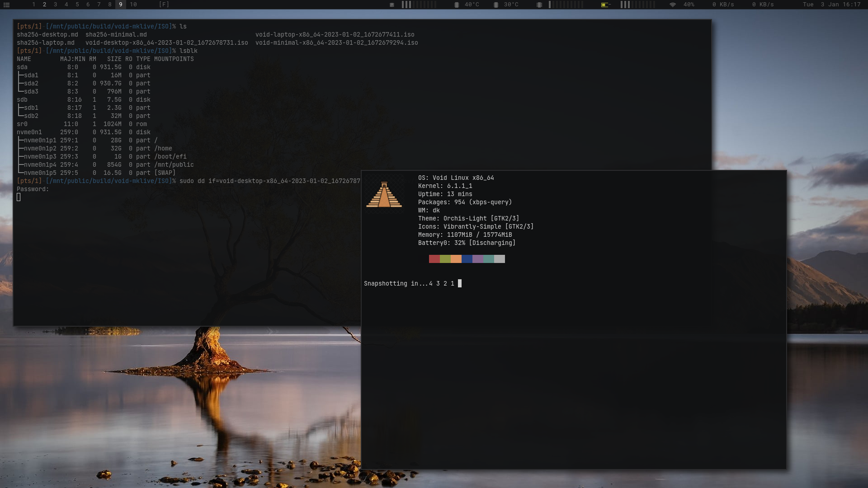The width and height of the screenshot is (868, 488).
Task: Click the battery level bar meter
Action: [637, 5]
